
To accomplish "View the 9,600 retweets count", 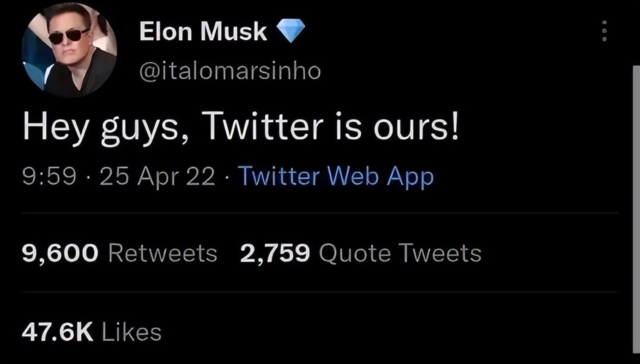I will point(60,253).
